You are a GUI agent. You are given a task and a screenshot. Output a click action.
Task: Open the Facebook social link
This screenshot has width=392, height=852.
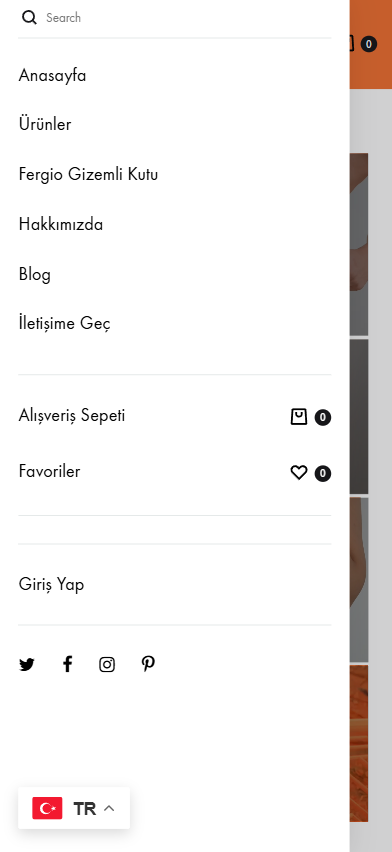pyautogui.click(x=67, y=664)
